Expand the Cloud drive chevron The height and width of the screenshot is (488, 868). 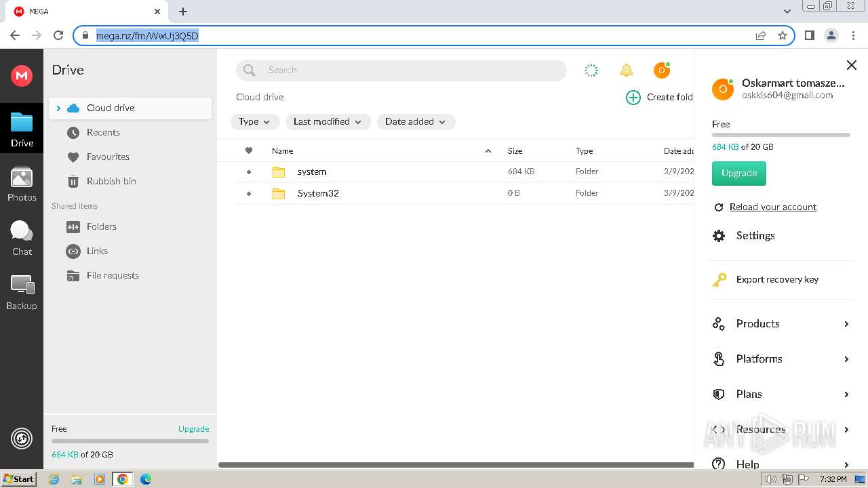coord(58,108)
